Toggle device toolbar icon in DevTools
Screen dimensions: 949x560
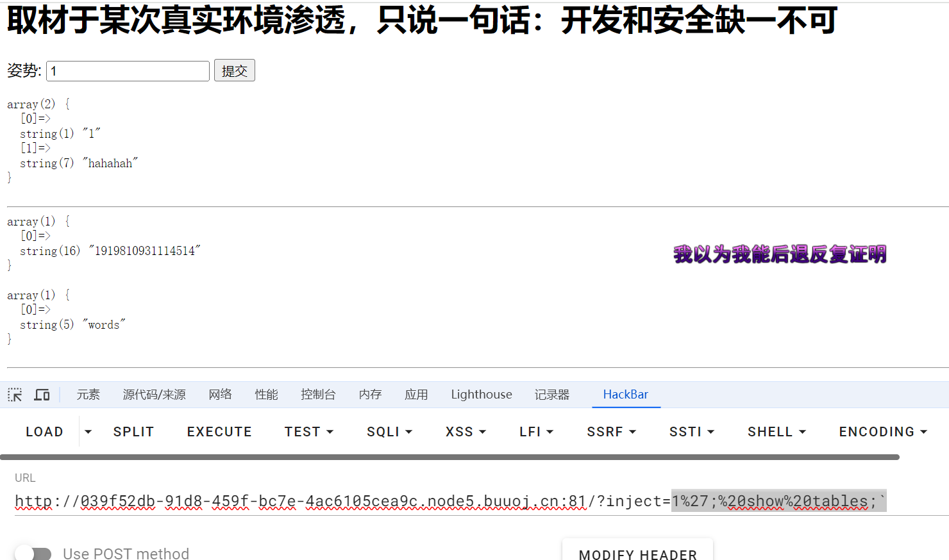[x=42, y=395]
